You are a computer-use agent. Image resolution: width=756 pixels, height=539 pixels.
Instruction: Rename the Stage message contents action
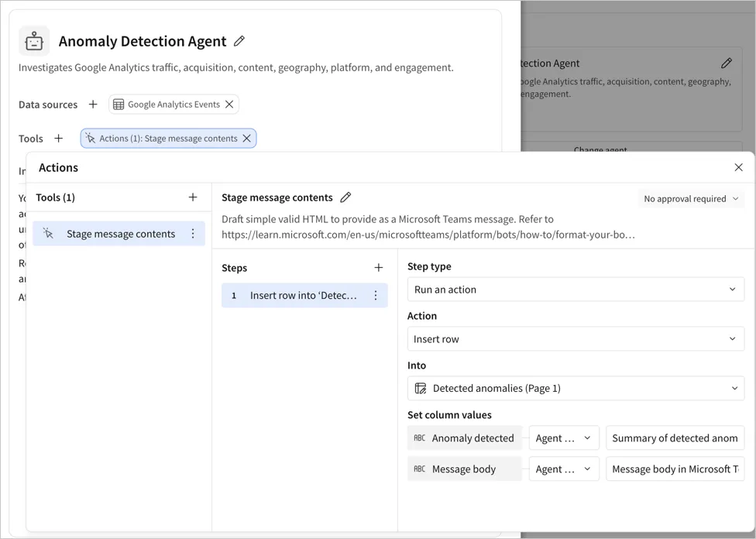[345, 197]
